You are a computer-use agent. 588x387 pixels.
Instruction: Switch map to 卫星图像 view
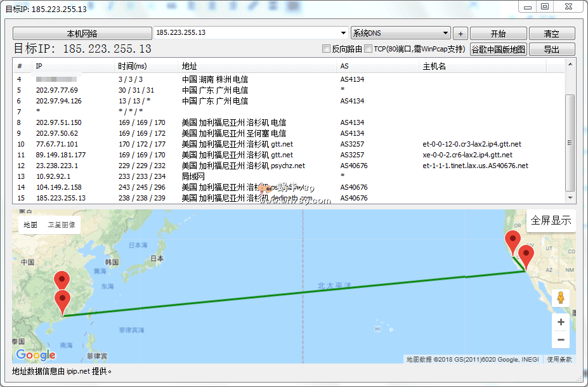click(x=62, y=225)
